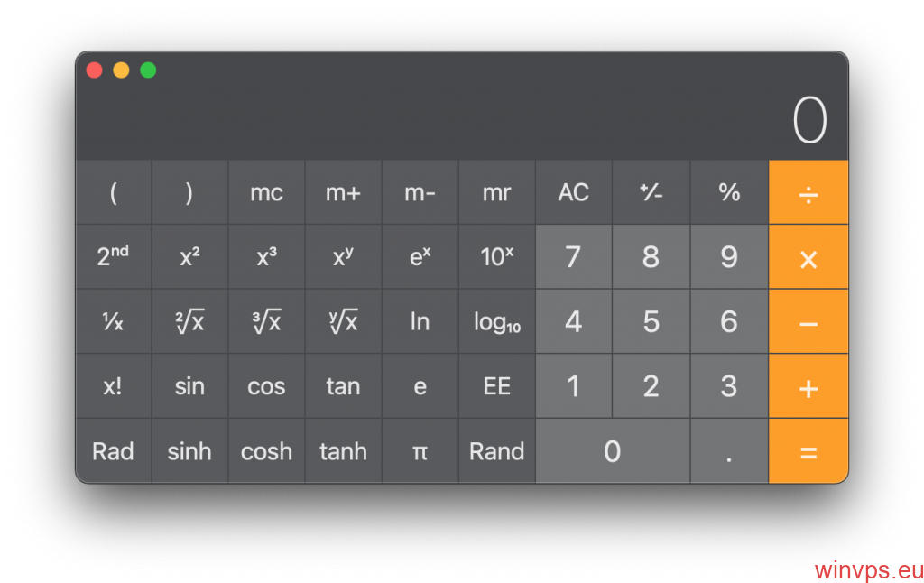This screenshot has width=924, height=583.
Task: Click the cube root function key
Action: (266, 322)
